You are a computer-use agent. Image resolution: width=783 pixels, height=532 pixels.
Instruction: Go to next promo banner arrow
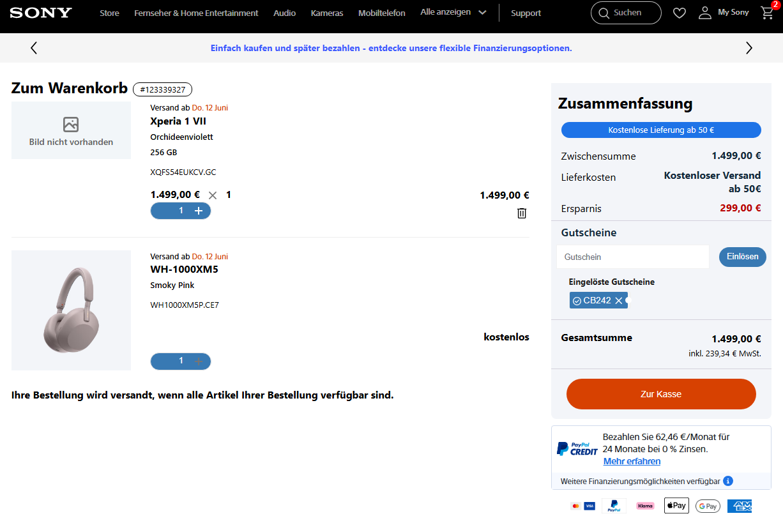pyautogui.click(x=749, y=48)
